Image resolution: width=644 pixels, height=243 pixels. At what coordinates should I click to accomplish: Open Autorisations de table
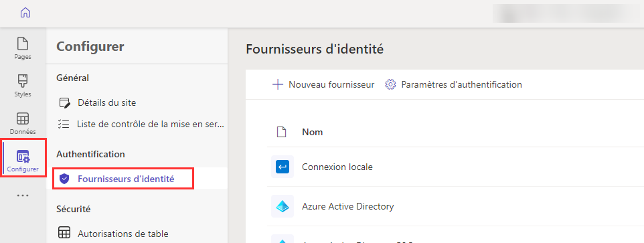click(x=113, y=234)
